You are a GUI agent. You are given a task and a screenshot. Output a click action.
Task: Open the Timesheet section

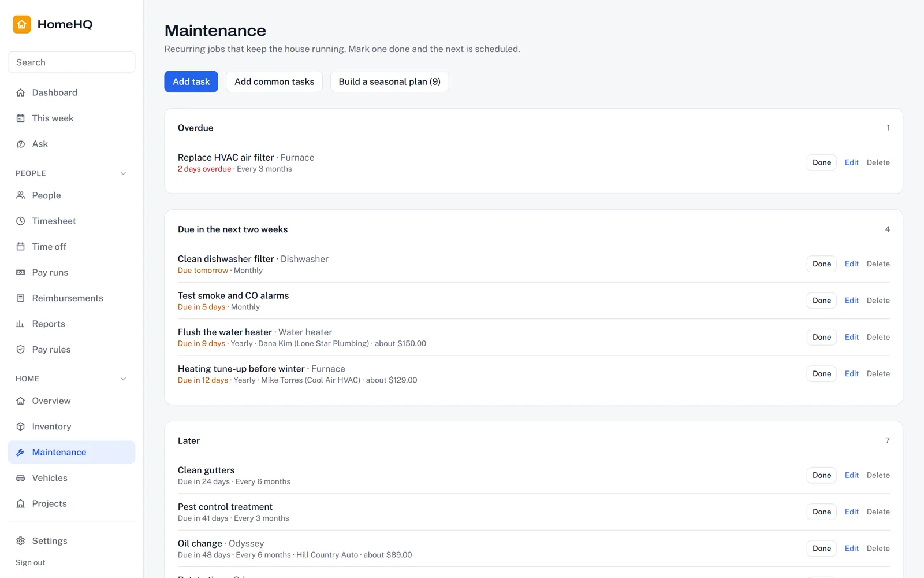72,221
